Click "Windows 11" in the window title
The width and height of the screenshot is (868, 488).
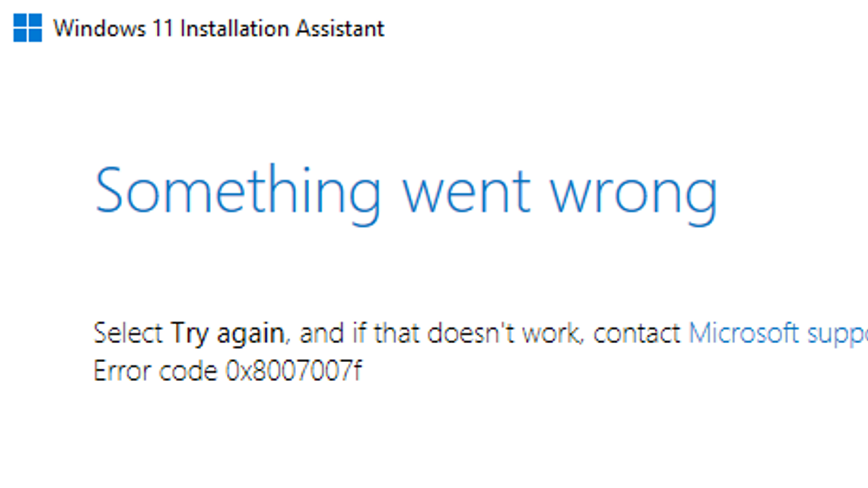[x=113, y=28]
